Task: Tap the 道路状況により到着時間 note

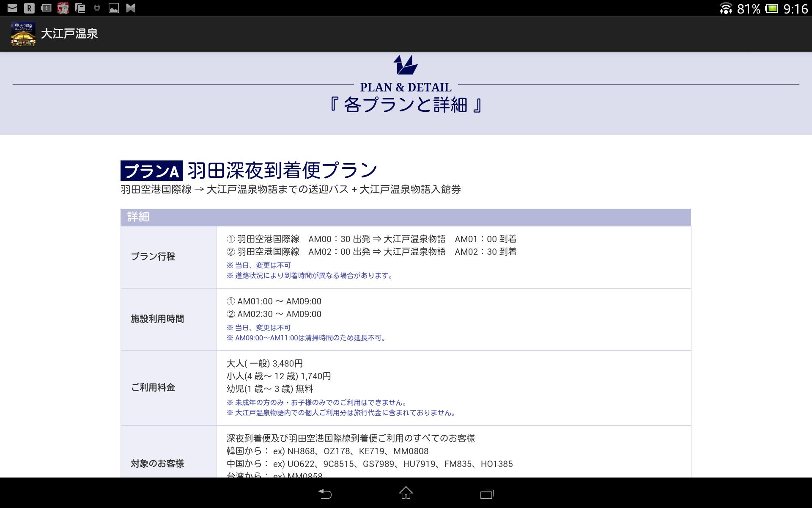Action: coord(311,276)
